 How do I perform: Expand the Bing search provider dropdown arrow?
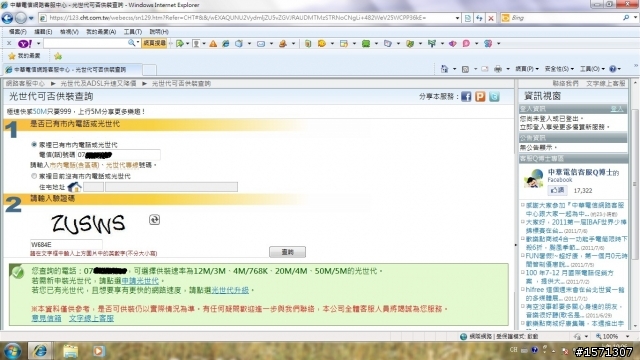[x=635, y=18]
